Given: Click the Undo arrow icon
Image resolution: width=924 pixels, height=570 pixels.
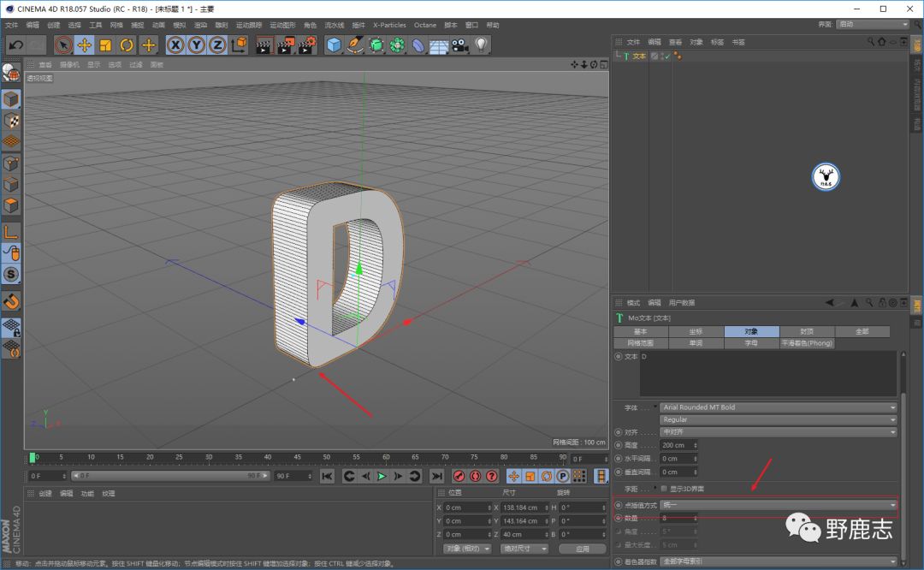Looking at the screenshot, I should 16,45.
